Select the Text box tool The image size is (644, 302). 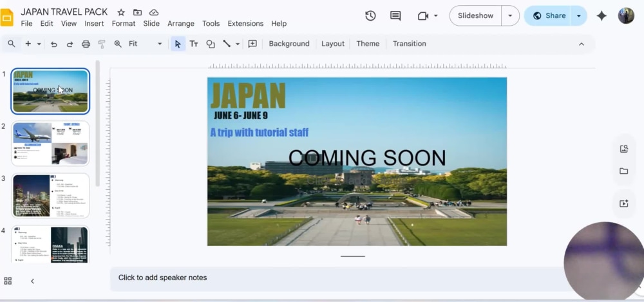[194, 44]
